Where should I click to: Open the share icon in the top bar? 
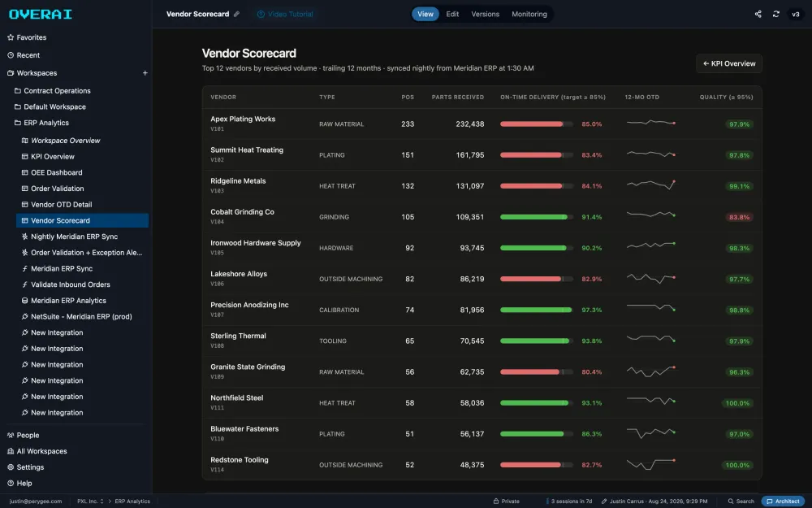click(758, 14)
